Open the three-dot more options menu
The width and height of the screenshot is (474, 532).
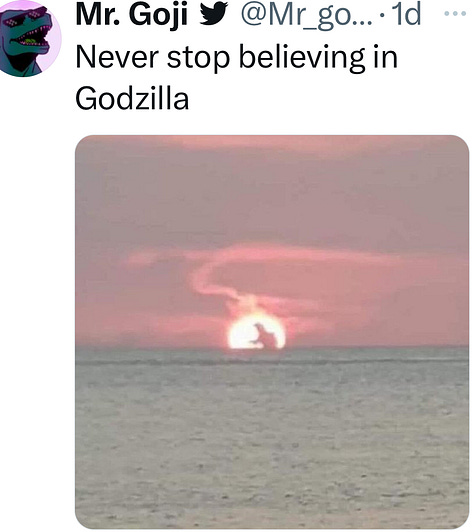455,14
